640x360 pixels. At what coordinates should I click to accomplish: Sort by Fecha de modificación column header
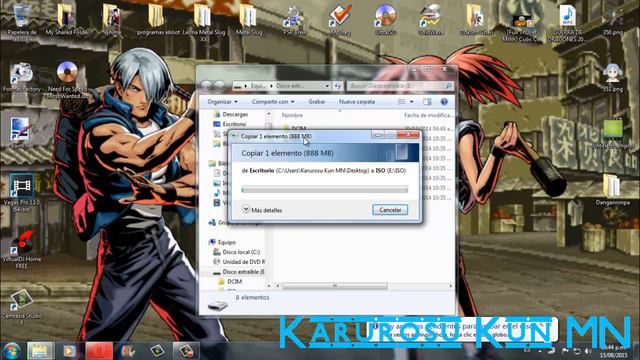428,116
